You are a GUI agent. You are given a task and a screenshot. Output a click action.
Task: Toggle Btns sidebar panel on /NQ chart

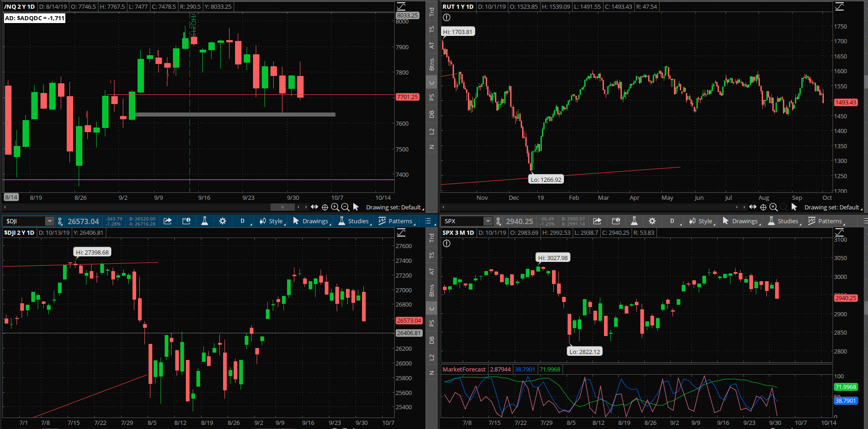pyautogui.click(x=431, y=64)
